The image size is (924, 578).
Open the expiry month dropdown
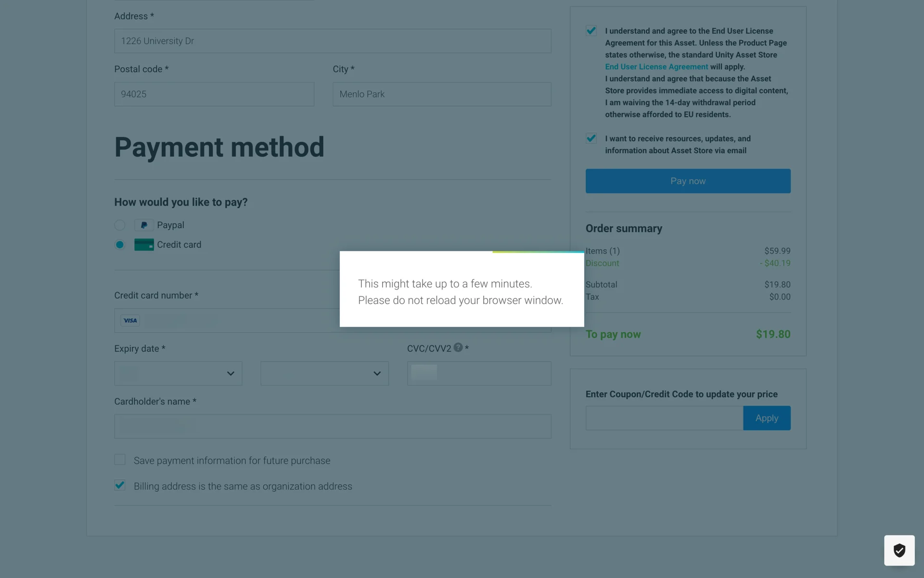click(x=178, y=373)
